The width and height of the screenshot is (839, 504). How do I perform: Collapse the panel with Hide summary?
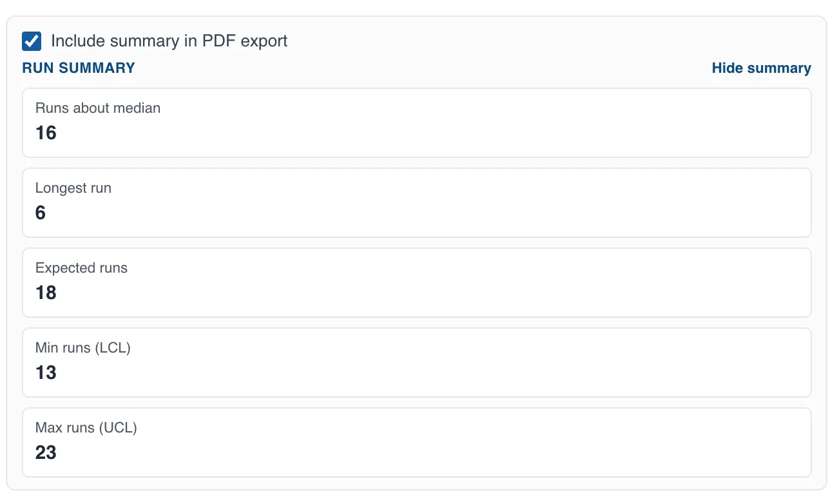761,68
